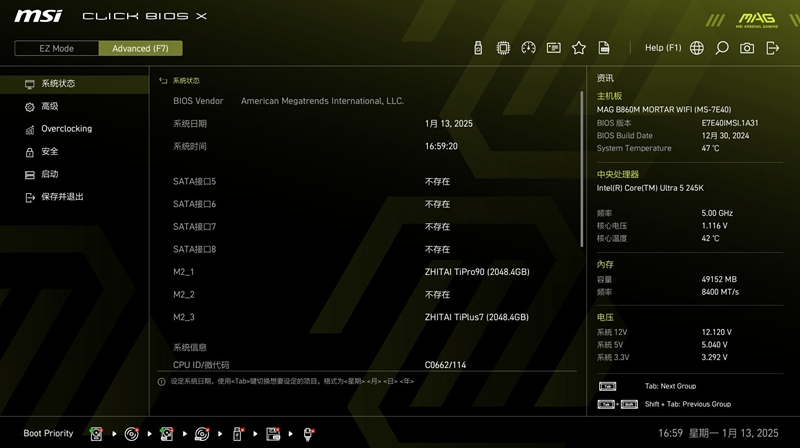
Task: Open the Overclocking menu
Action: point(66,129)
